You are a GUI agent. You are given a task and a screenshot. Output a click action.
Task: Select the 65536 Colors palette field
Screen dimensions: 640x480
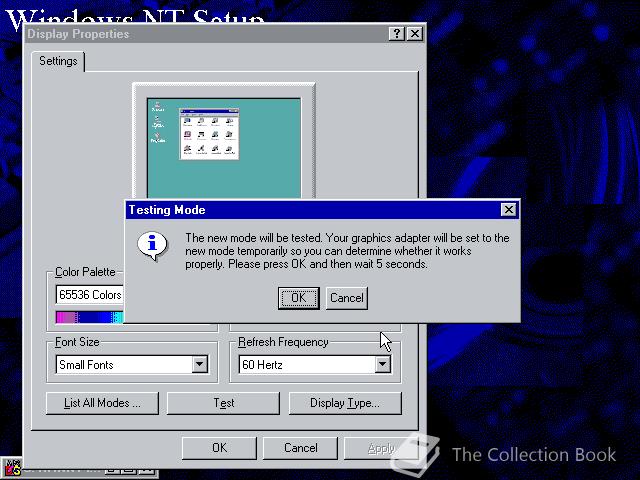90,295
